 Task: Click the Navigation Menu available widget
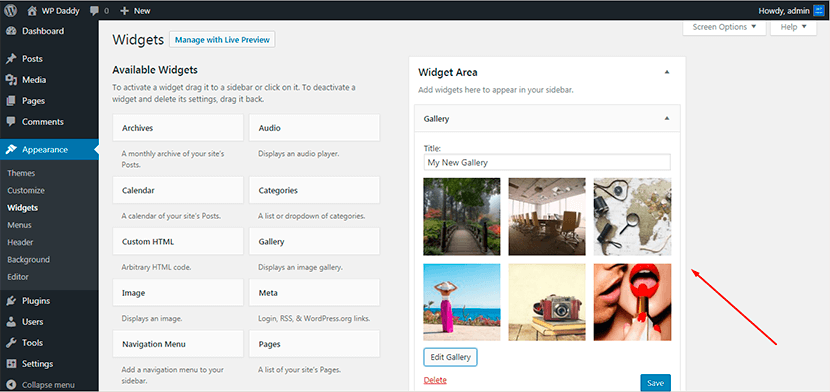[x=178, y=344]
